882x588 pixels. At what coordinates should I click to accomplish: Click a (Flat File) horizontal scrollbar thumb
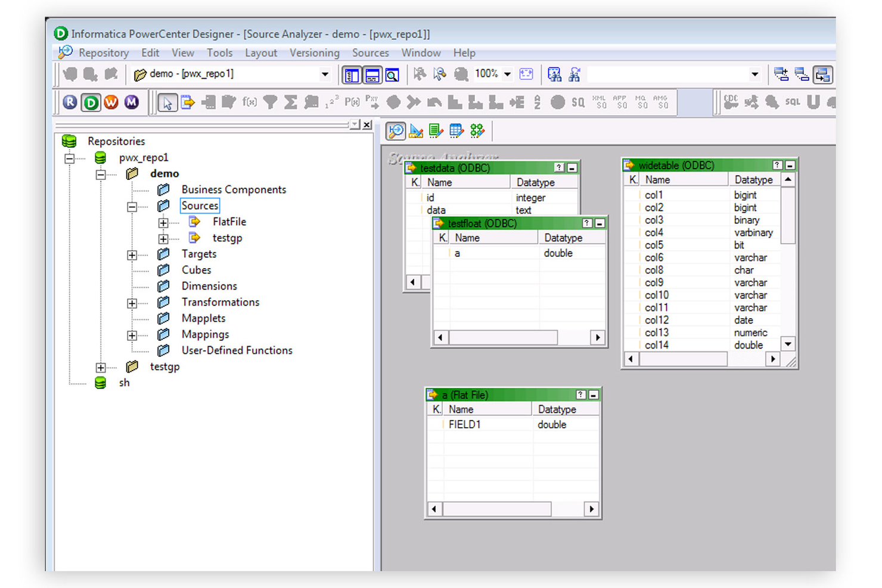(x=497, y=509)
